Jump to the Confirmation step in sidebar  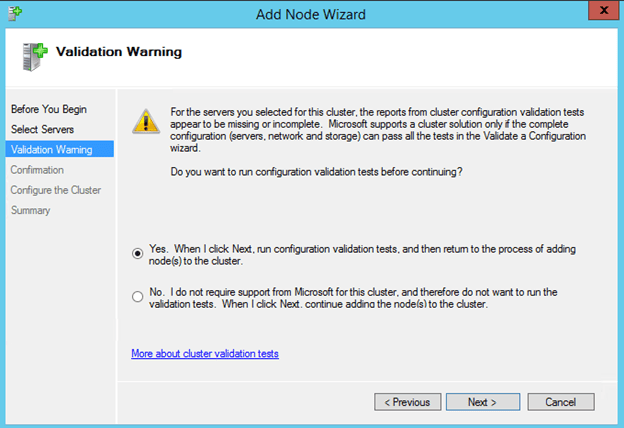pos(37,170)
